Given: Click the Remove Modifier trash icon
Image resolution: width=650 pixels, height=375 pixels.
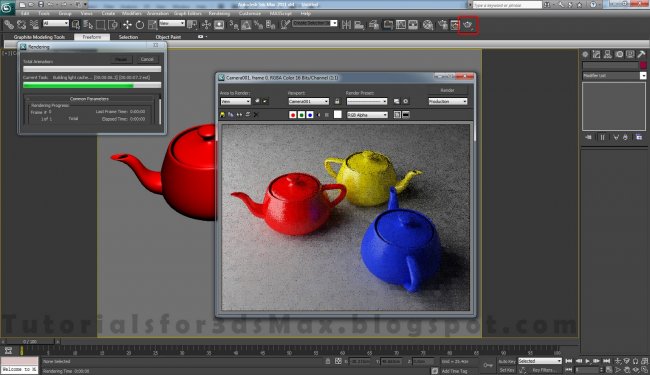Looking at the screenshot, I should tap(626, 137).
